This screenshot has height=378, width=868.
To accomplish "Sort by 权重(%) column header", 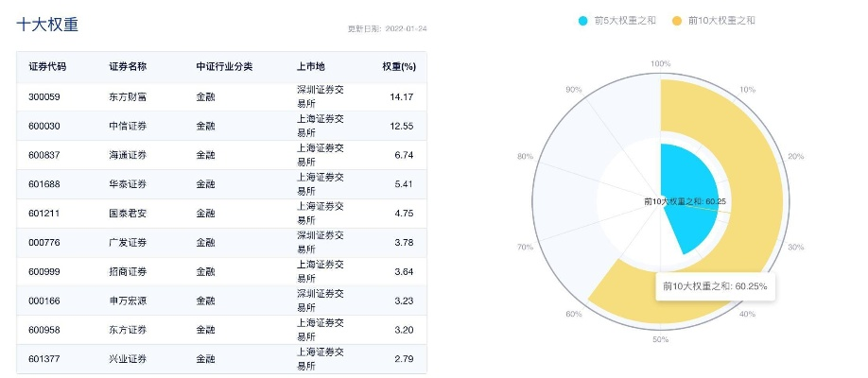I will [x=398, y=67].
